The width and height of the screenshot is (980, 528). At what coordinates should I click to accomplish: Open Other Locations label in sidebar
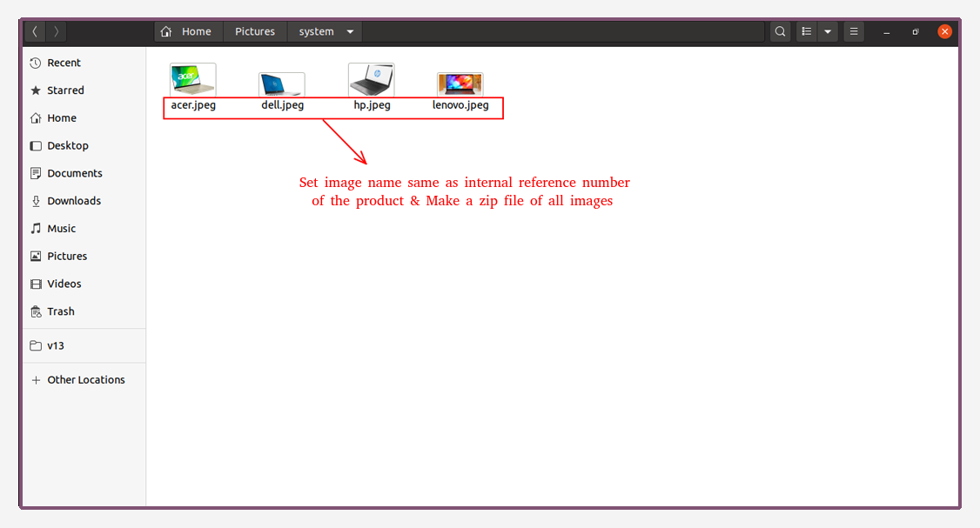pos(86,380)
